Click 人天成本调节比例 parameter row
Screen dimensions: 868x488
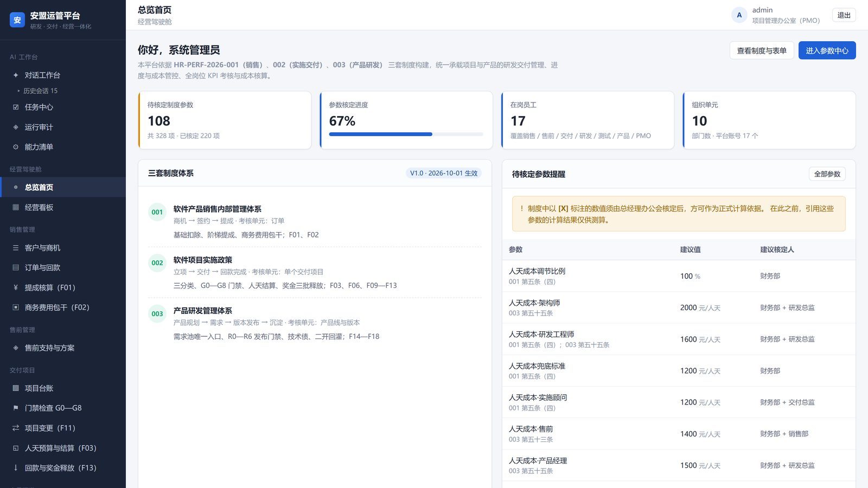[679, 276]
